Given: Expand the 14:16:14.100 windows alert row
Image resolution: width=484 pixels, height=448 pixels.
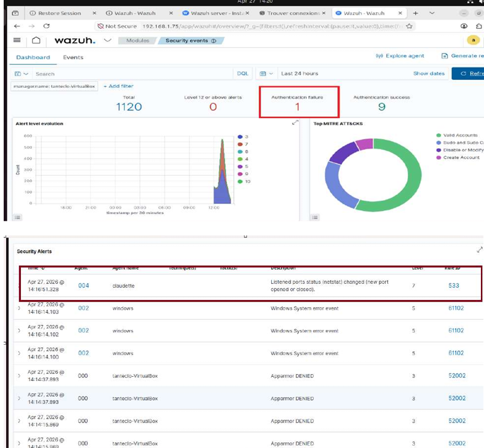Looking at the screenshot, I should (x=19, y=353).
